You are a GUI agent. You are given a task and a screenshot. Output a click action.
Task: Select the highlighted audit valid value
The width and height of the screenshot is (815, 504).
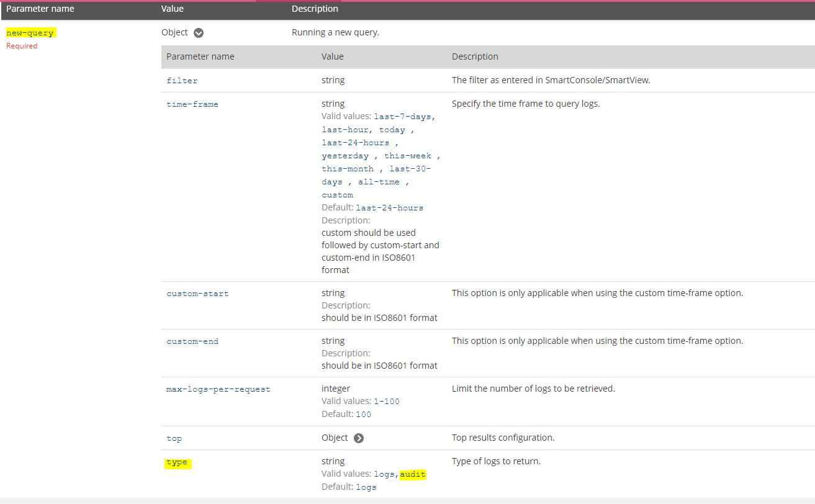pyautogui.click(x=413, y=474)
